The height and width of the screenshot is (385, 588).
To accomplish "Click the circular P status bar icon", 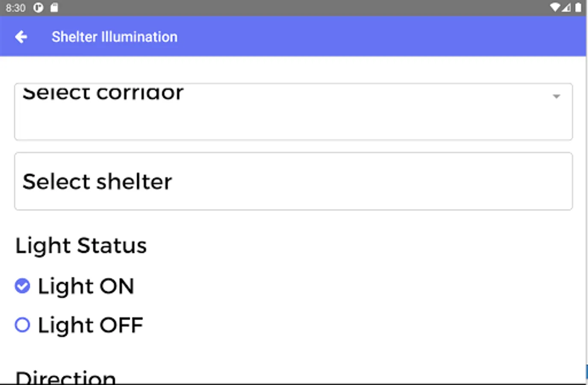I will tap(38, 8).
